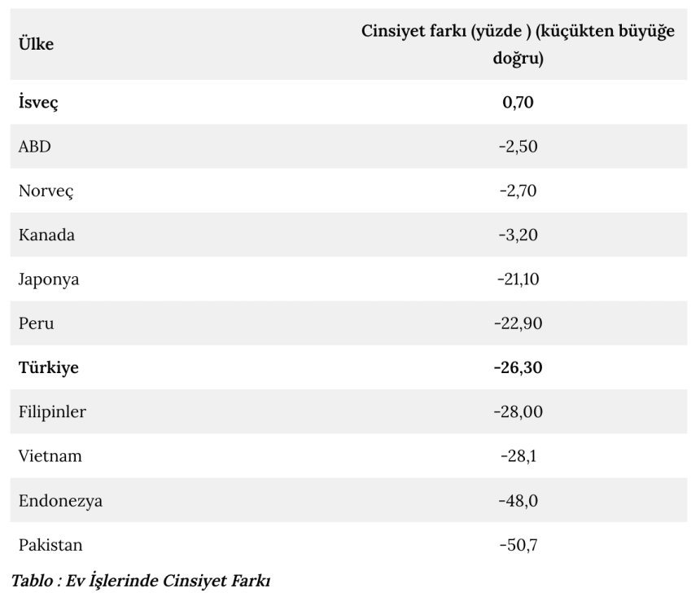Click the "Cinsiyet farkı (yüzde)" column header
700x602 pixels.
[518, 46]
